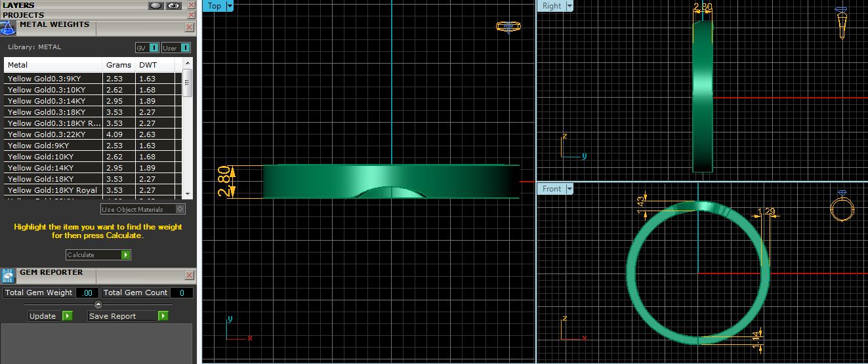
Task: Click the Metal Weights scale icon
Action: coord(8,28)
